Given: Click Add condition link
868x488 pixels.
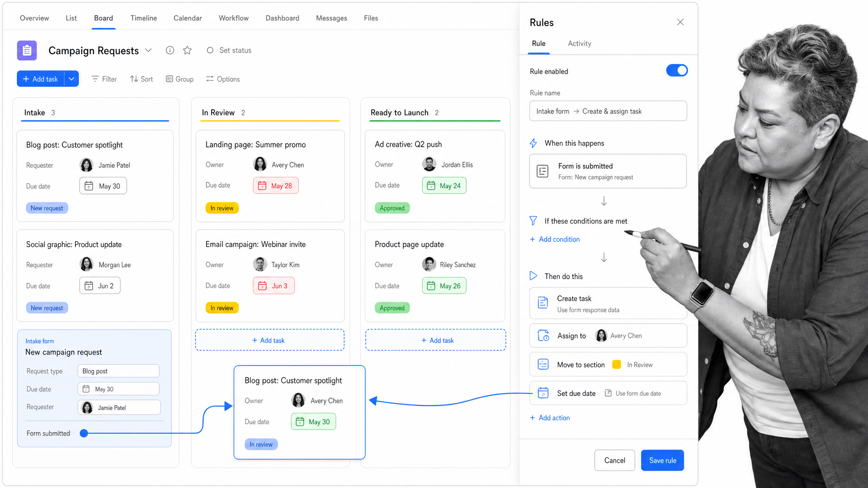Looking at the screenshot, I should click(x=555, y=239).
